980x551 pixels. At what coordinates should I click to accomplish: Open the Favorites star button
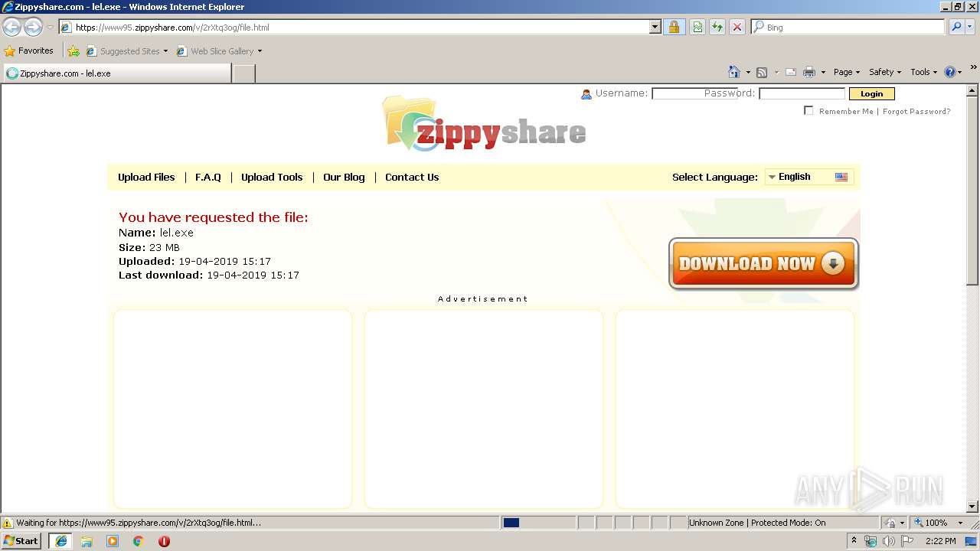tap(29, 51)
